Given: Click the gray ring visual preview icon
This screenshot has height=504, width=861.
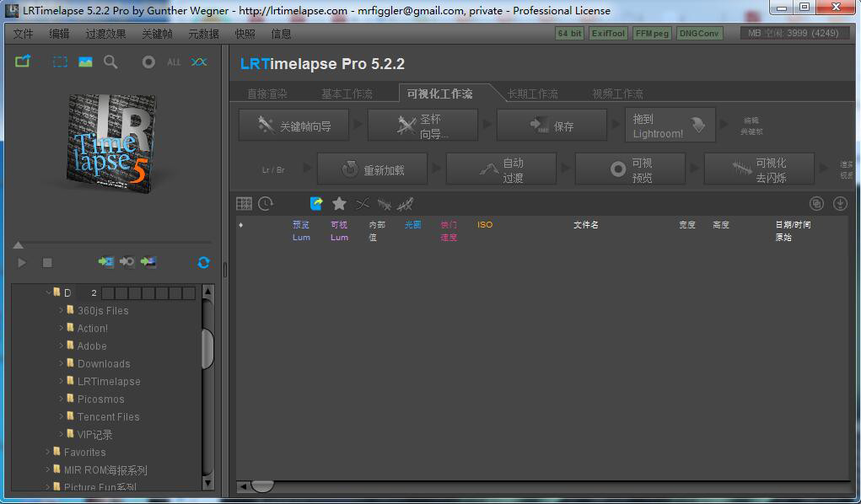Looking at the screenshot, I should pos(148,62).
